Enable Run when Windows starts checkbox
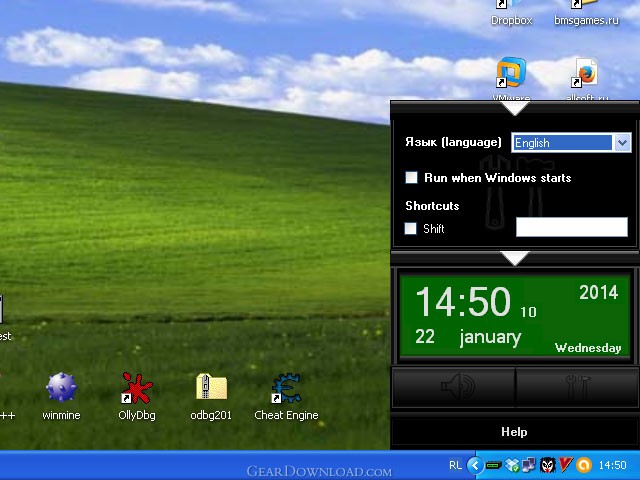The height and width of the screenshot is (480, 640). tap(411, 178)
